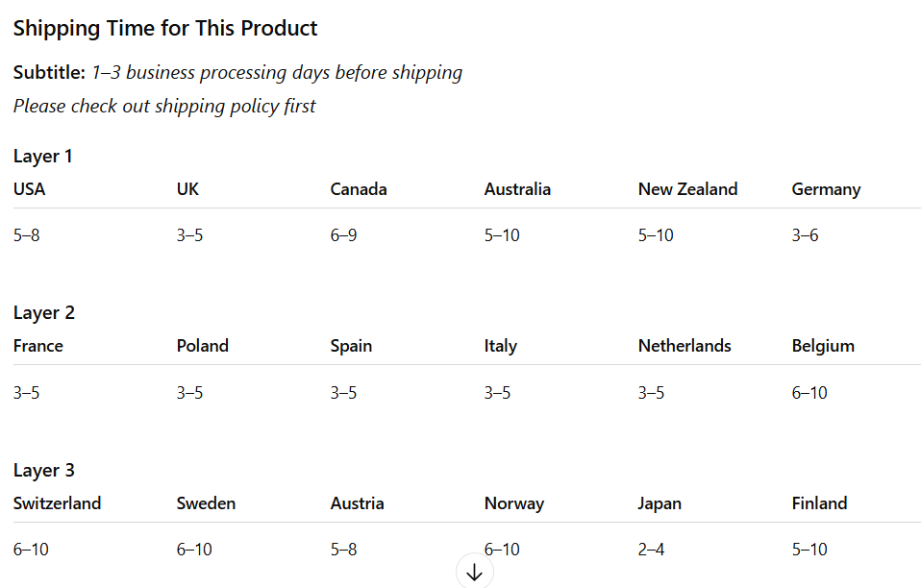Image resolution: width=921 pixels, height=588 pixels.
Task: Select the 'Please check out shipping policy first' text
Action: click(x=164, y=106)
